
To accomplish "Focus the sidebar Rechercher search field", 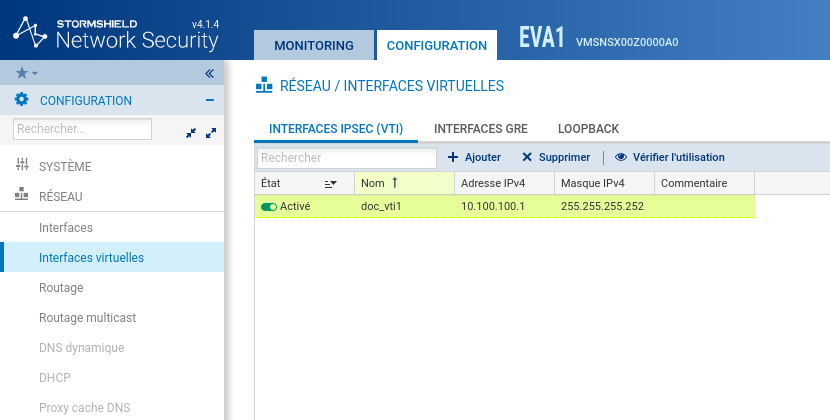I will 82,129.
